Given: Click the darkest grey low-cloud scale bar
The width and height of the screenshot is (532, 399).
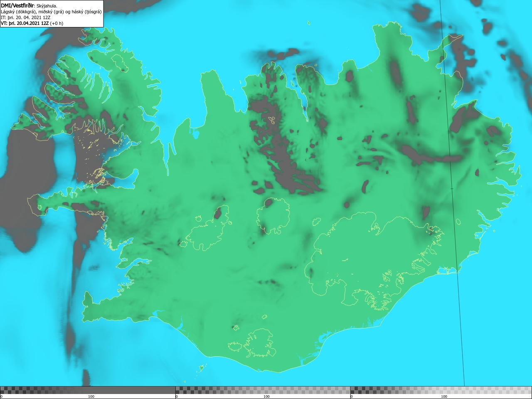Looking at the screenshot, I should click(x=88, y=390).
